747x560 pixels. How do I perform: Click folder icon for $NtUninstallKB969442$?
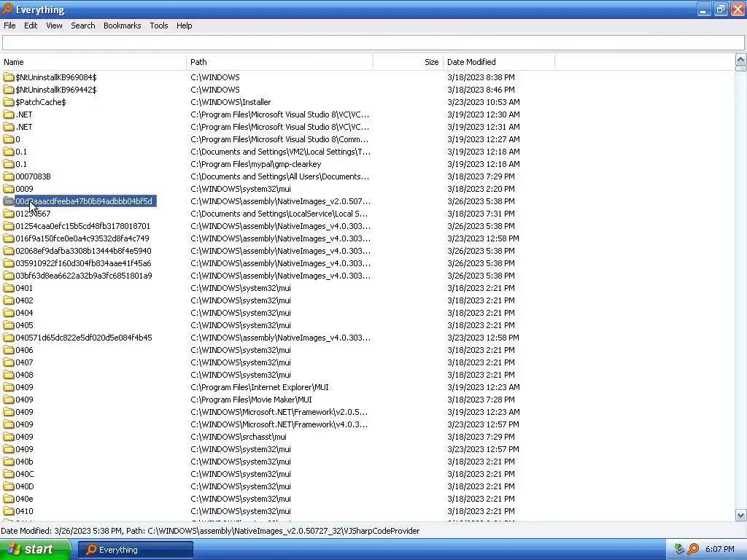click(9, 90)
